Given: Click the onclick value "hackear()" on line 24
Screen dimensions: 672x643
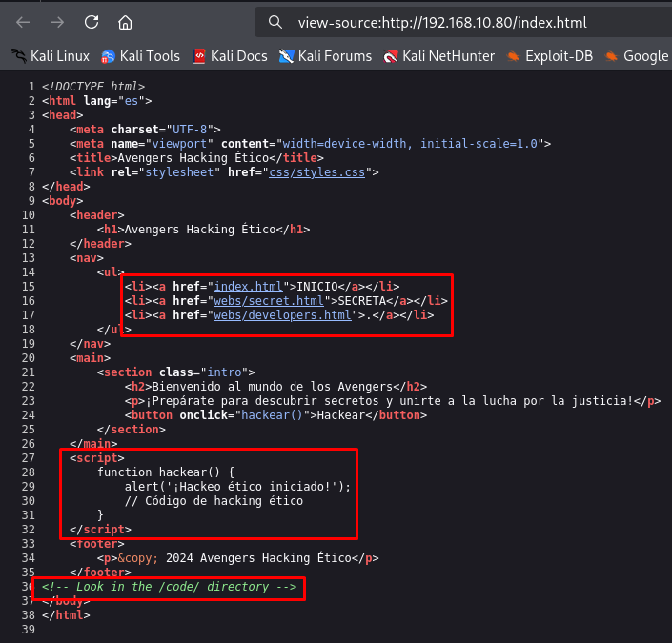Looking at the screenshot, I should pos(273,415).
